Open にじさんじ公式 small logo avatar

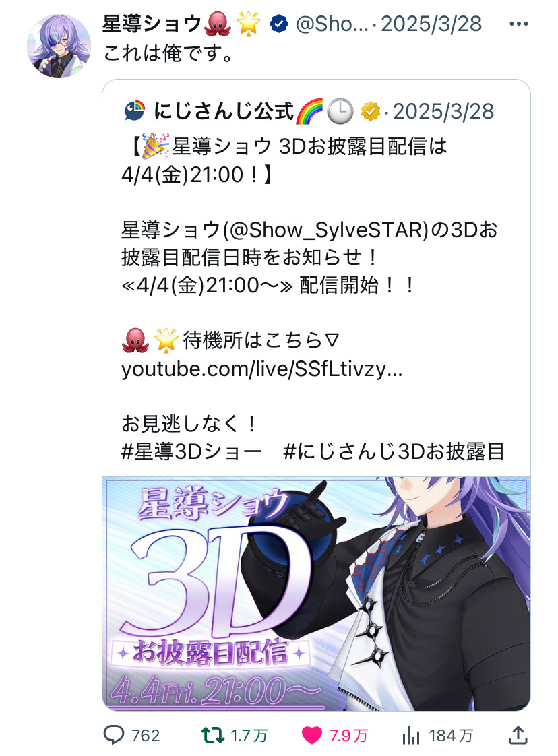tap(135, 111)
